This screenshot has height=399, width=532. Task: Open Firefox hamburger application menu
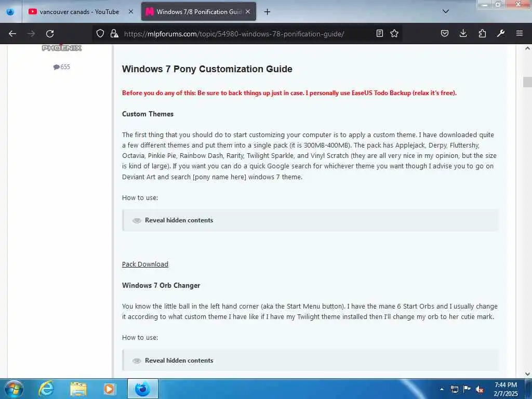pos(520,33)
